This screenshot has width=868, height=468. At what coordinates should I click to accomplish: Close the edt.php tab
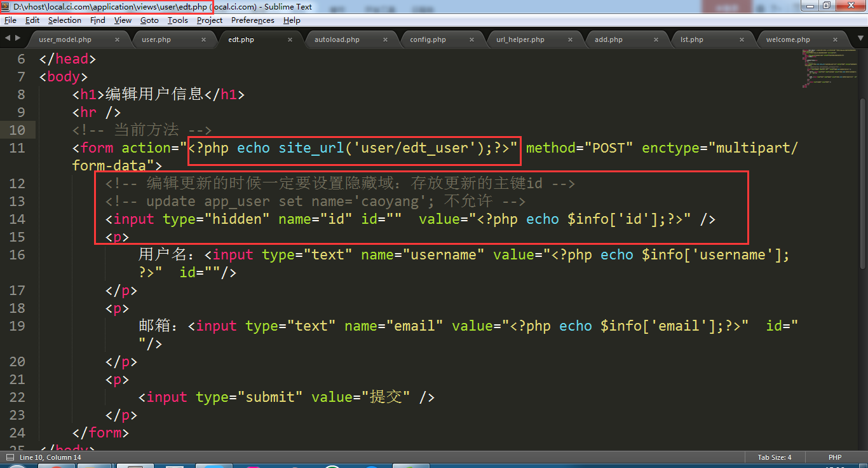tap(290, 39)
